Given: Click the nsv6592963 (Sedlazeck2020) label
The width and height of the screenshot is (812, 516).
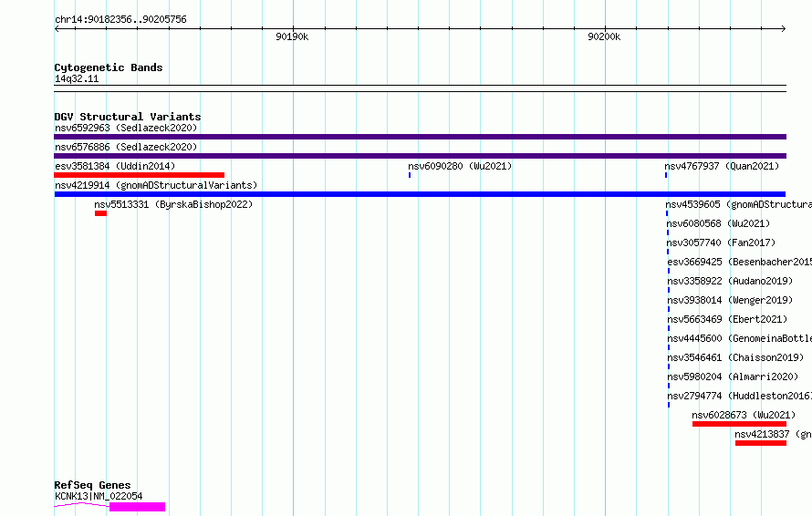Looking at the screenshot, I should [x=126, y=128].
